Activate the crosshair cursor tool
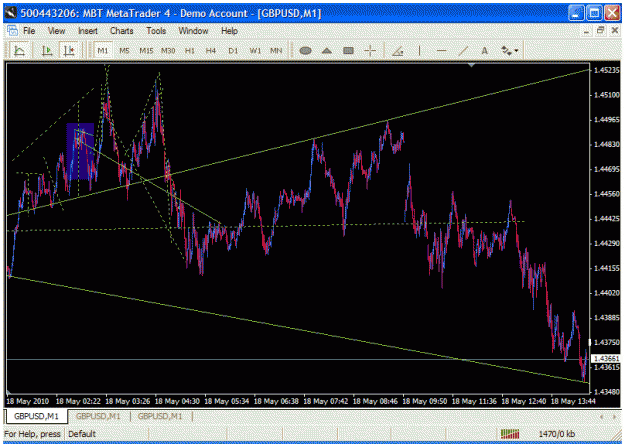The width and height of the screenshot is (625, 444). (x=370, y=51)
